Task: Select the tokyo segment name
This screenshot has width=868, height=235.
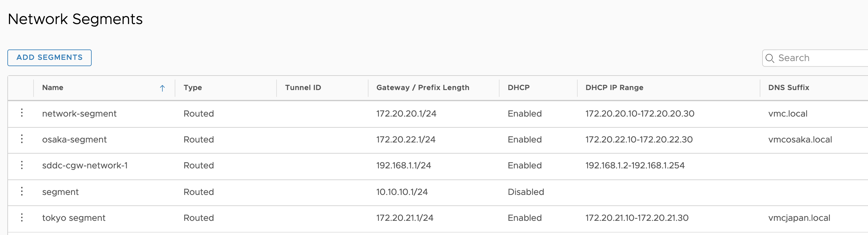Action: point(74,218)
